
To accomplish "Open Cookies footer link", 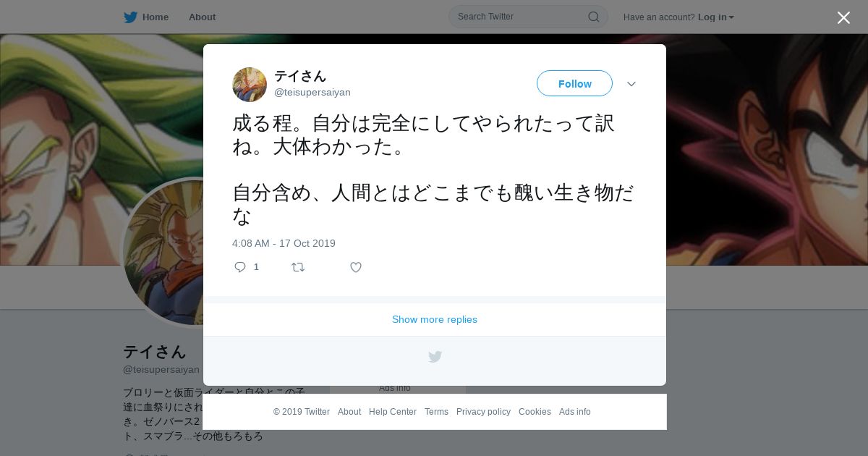I will [x=535, y=412].
